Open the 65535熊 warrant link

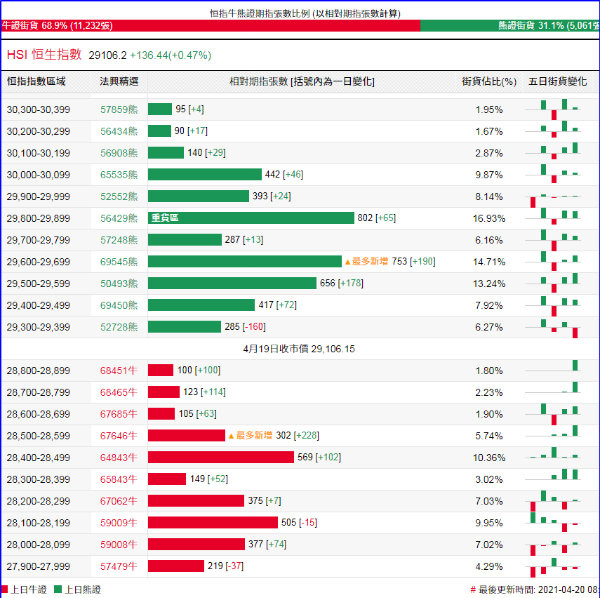119,174
